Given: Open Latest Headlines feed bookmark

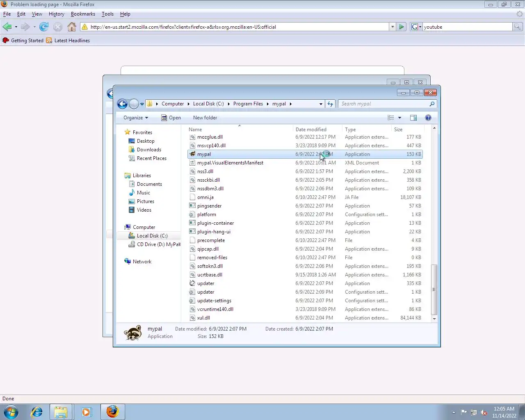Looking at the screenshot, I should [x=68, y=41].
